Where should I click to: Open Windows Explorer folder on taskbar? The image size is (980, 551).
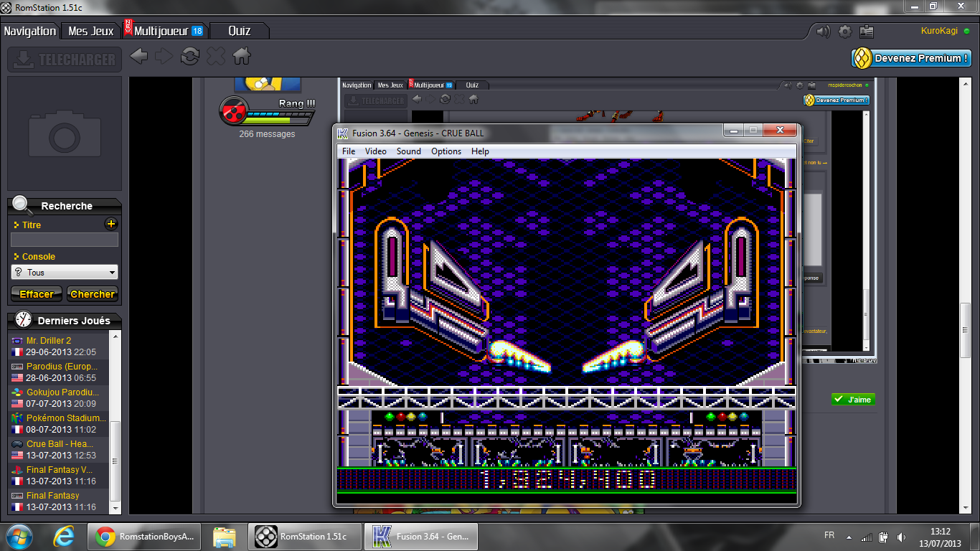[225, 536]
